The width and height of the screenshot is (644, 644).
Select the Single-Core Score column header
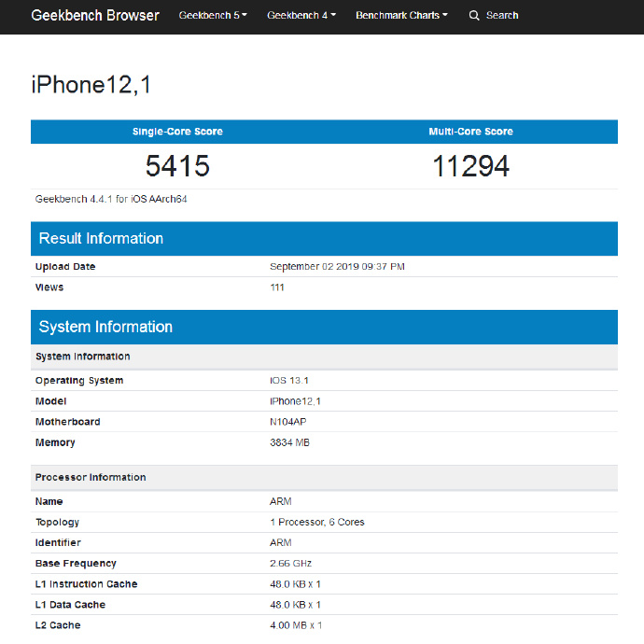pos(177,132)
